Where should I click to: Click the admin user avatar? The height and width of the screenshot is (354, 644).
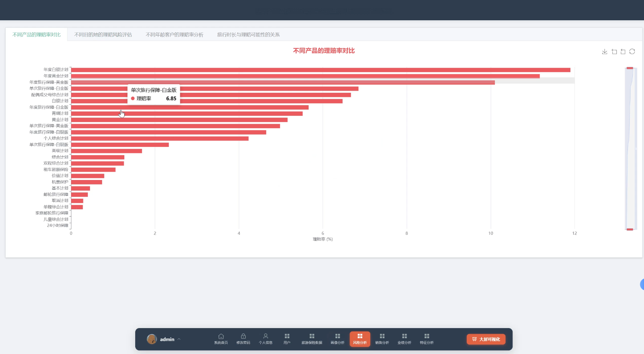[152, 339]
